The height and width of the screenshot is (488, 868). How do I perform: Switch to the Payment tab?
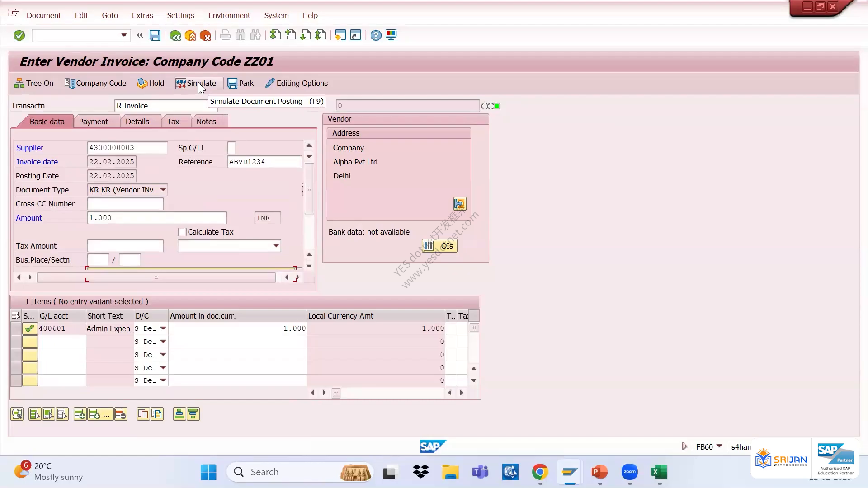(94, 122)
